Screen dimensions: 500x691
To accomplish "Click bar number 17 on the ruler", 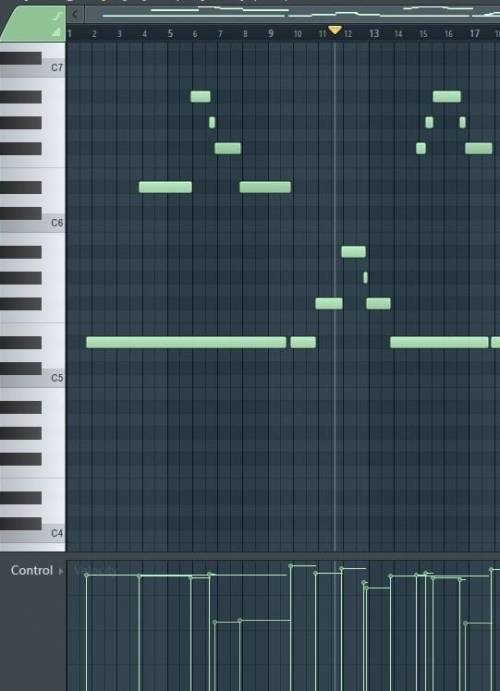I will pyautogui.click(x=474, y=34).
